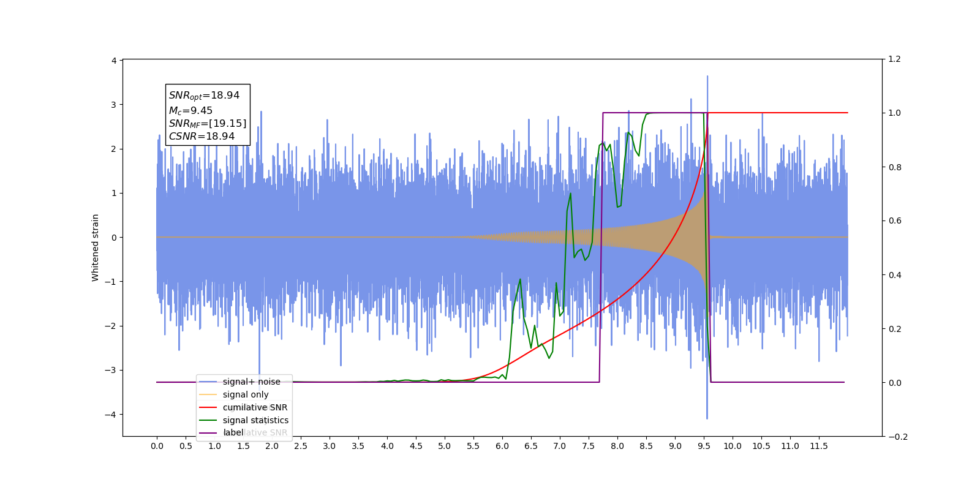Click the x-axis tick label 1.5
The image size is (980, 490).
tap(243, 446)
